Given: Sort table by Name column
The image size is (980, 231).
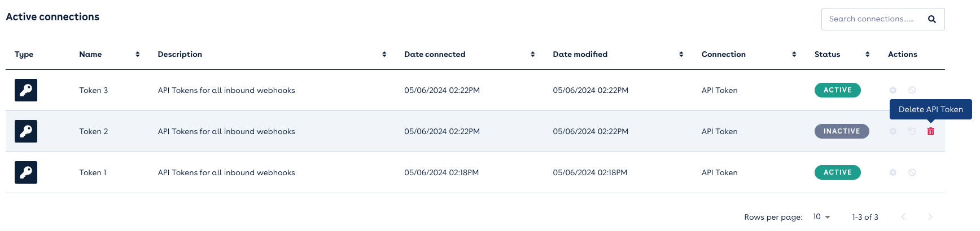Looking at the screenshot, I should point(137,54).
